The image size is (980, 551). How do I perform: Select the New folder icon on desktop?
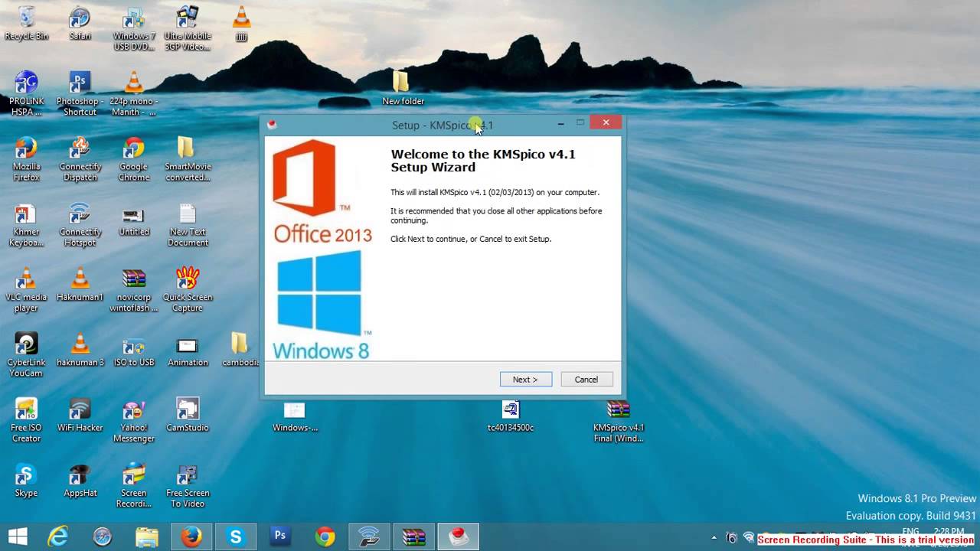click(x=403, y=88)
